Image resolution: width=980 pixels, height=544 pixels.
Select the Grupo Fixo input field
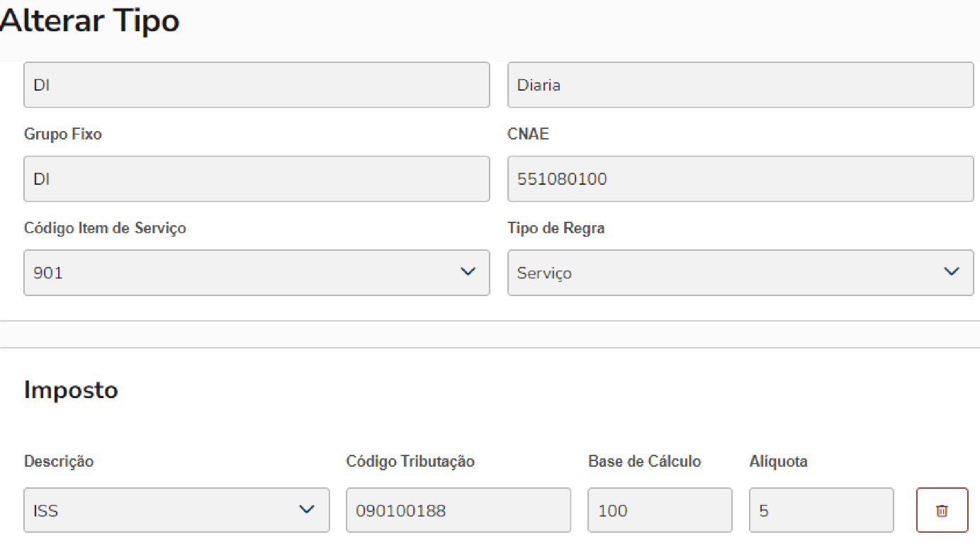click(x=257, y=178)
